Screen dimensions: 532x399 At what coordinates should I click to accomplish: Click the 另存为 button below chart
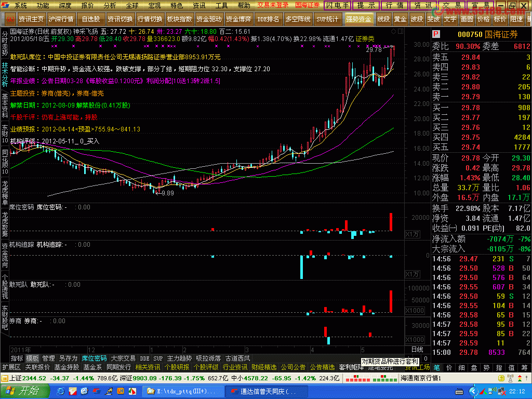tap(68, 358)
